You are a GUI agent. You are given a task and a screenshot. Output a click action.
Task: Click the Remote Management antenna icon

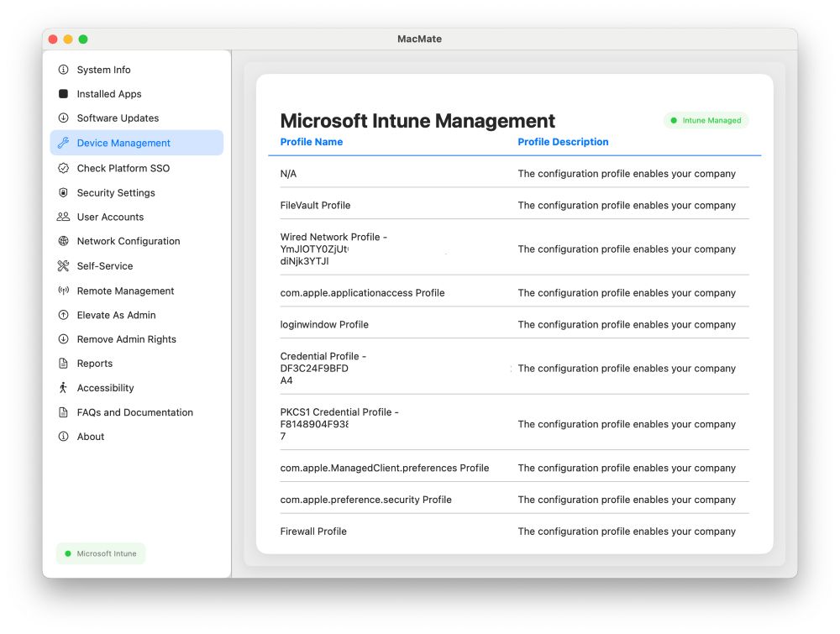click(x=63, y=291)
